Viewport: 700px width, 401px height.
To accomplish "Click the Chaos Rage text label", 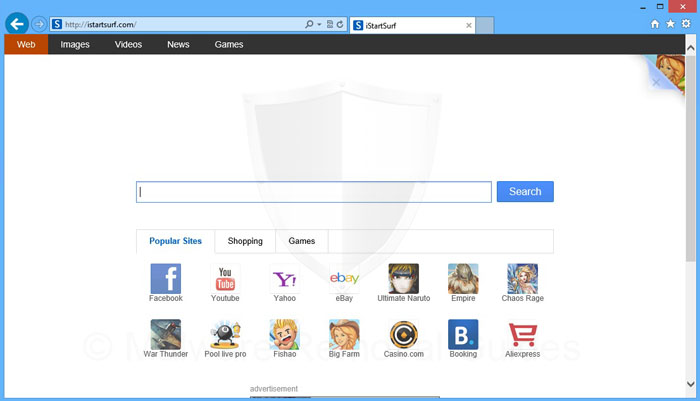I will click(522, 298).
